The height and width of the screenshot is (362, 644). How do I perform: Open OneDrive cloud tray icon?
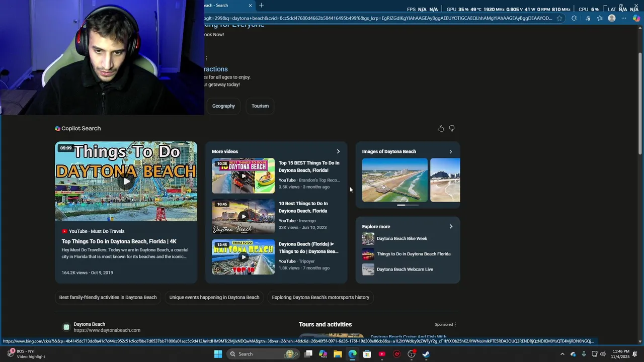[x=573, y=354]
